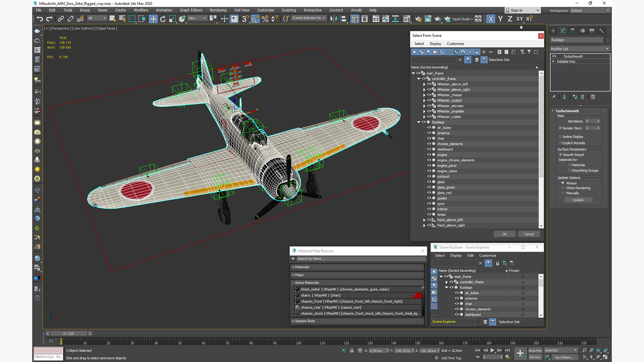Enable the Isoline Display checkbox
This screenshot has width=644, height=362.
(x=560, y=136)
